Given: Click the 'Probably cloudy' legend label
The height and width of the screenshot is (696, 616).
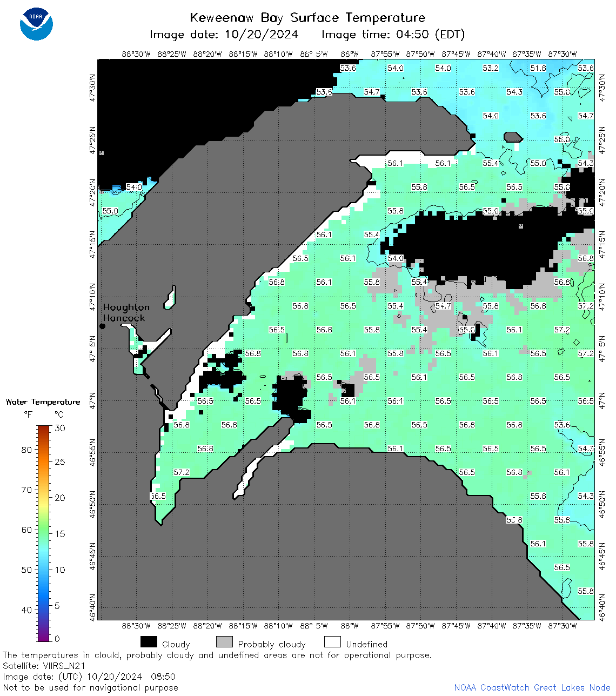Looking at the screenshot, I should coord(272,644).
